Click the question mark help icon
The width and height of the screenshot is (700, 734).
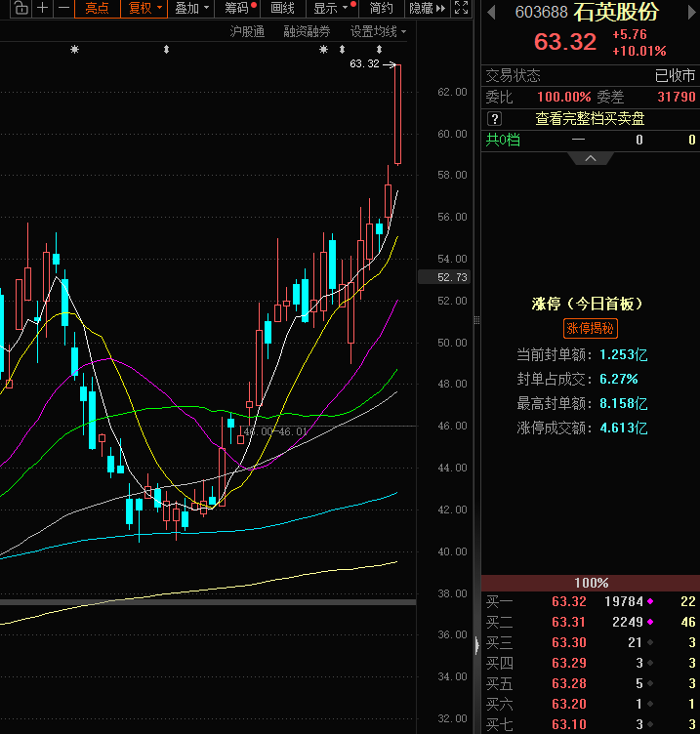click(x=494, y=119)
